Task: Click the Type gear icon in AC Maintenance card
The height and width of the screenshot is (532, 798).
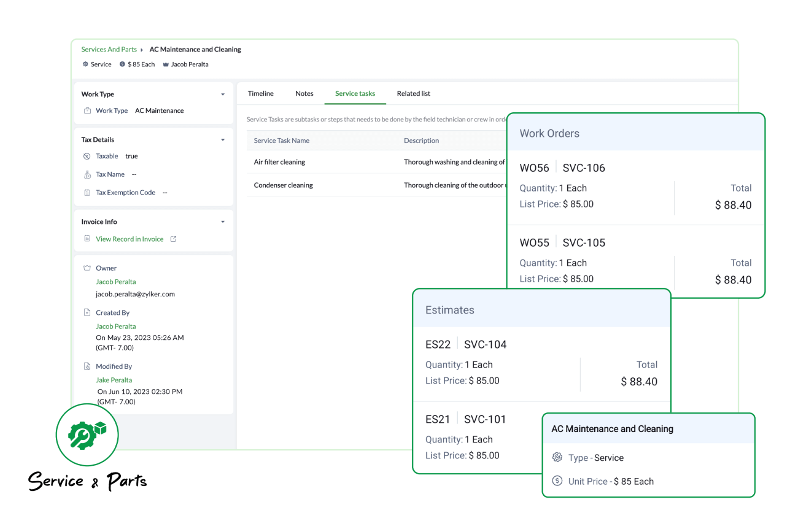Action: pos(557,457)
